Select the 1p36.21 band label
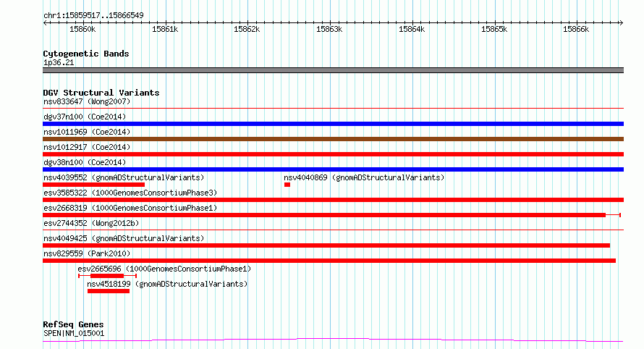This screenshot has width=644, height=349. click(59, 62)
